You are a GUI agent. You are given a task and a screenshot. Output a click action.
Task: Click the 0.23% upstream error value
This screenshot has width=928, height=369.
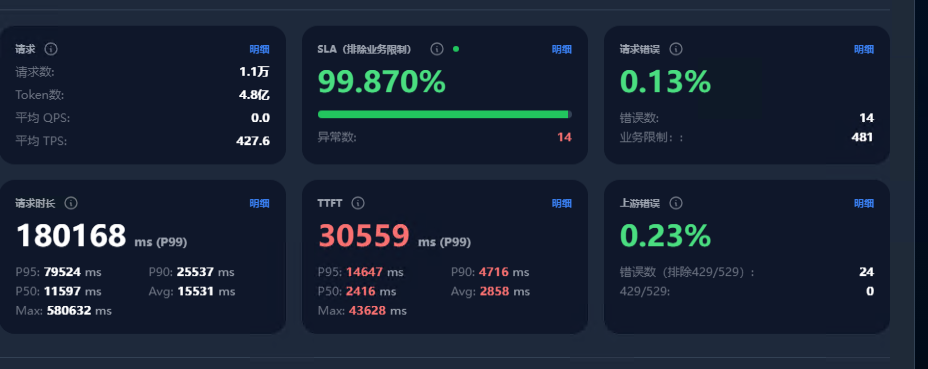point(665,236)
